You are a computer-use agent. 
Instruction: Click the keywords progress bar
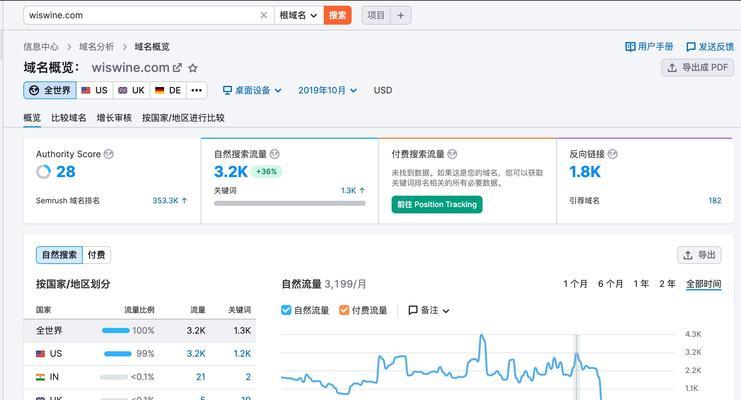point(290,203)
